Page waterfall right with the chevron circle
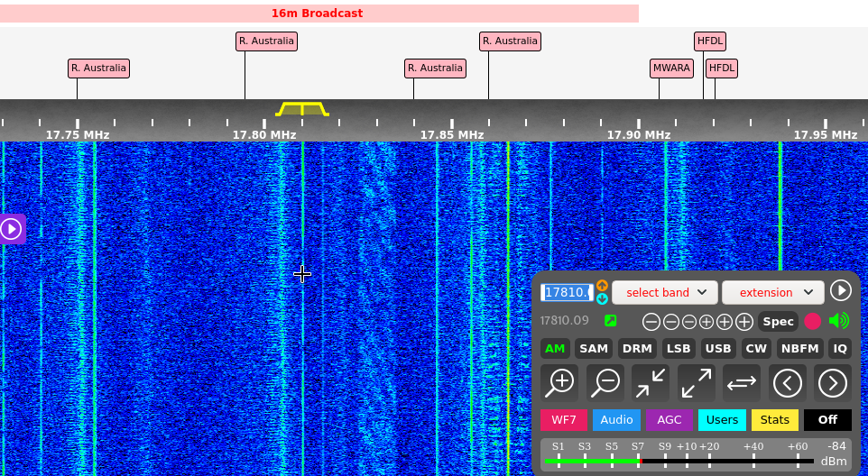Image resolution: width=868 pixels, height=476 pixels. [x=832, y=383]
